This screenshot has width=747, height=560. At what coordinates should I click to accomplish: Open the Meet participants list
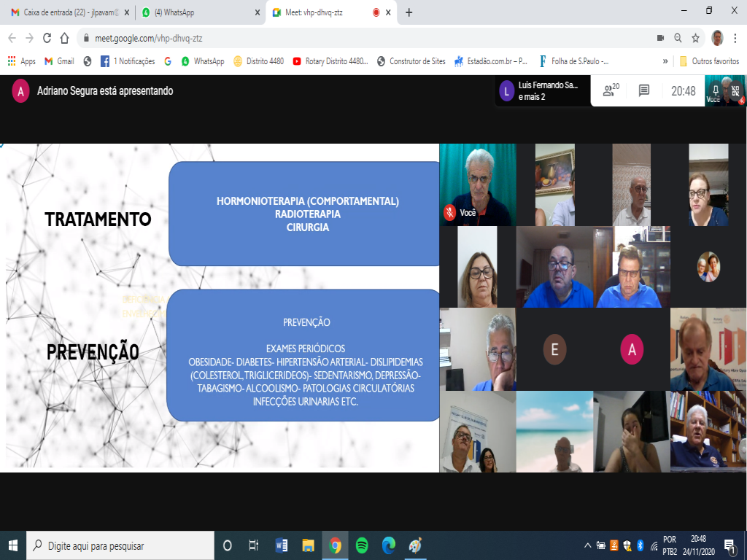coord(610,90)
